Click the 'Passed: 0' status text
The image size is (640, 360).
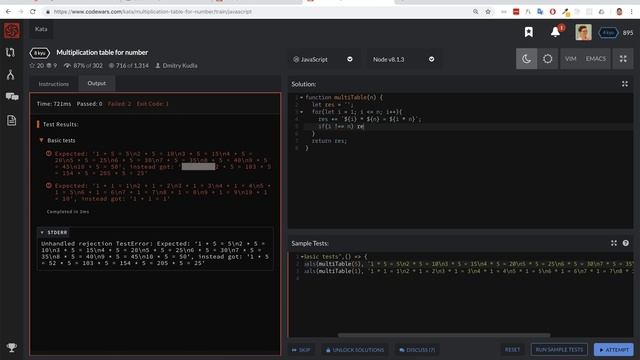point(89,104)
